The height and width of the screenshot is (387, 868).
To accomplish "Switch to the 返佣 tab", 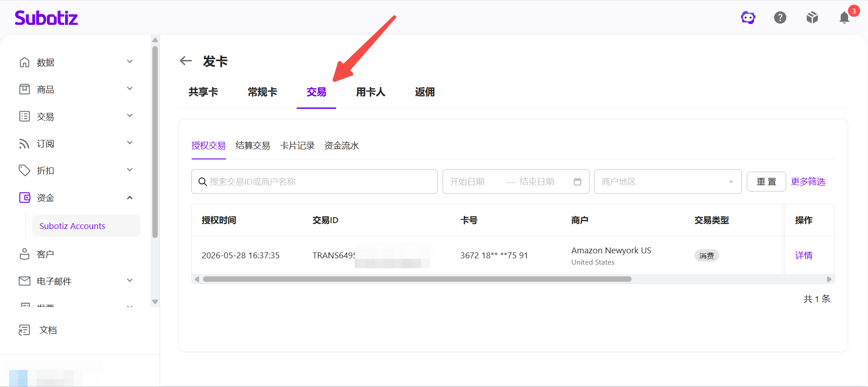I will [425, 92].
